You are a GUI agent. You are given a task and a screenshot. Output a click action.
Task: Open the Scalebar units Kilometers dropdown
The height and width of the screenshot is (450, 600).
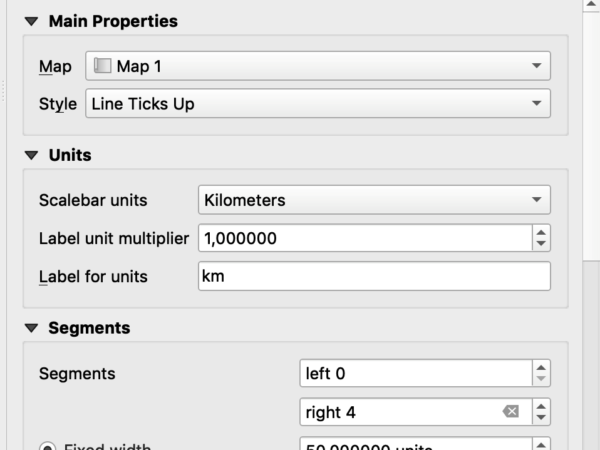(374, 200)
